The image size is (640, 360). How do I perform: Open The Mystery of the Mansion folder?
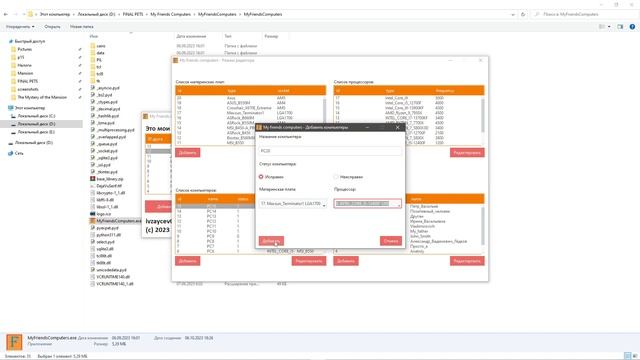coord(42,97)
